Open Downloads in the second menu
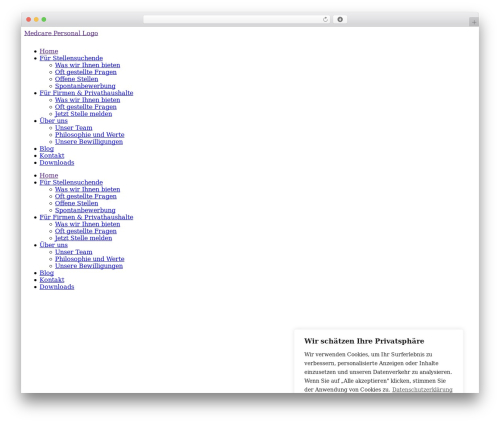500x423 pixels. [57, 287]
